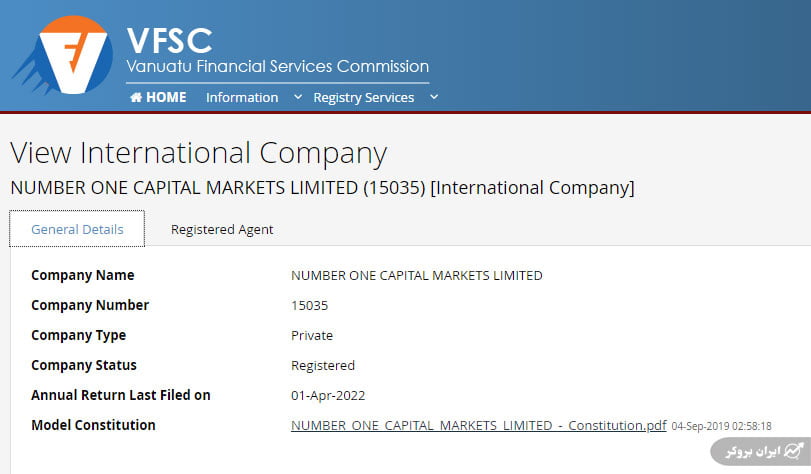Screen dimensions: 811x474
Task: Click the Vanuatu Financial Services Commission text
Action: click(278, 66)
